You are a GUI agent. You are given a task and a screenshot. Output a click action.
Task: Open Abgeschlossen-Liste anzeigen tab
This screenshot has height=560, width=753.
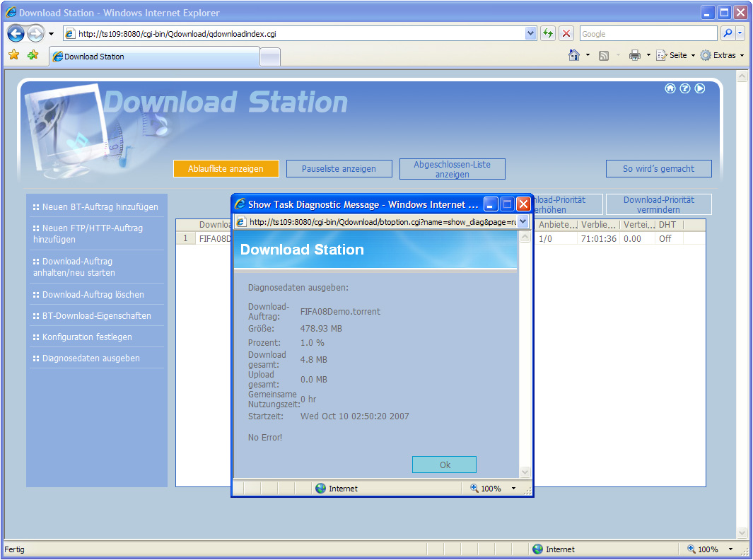pyautogui.click(x=452, y=169)
